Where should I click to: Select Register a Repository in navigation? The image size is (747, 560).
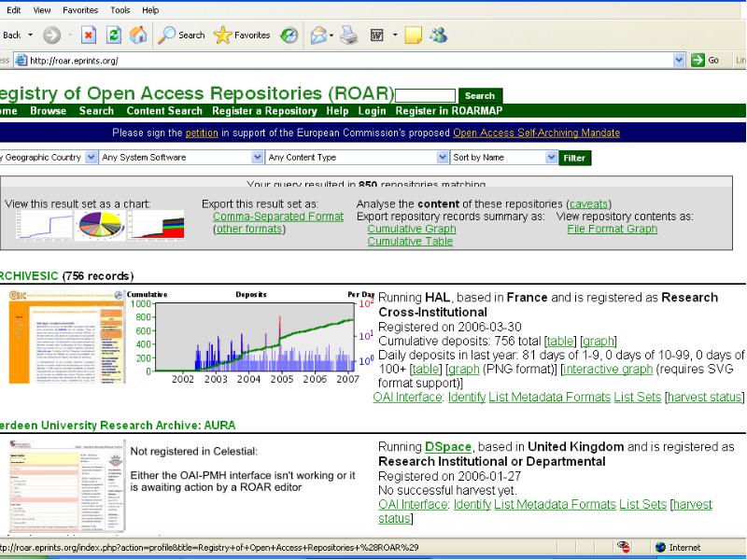point(264,110)
